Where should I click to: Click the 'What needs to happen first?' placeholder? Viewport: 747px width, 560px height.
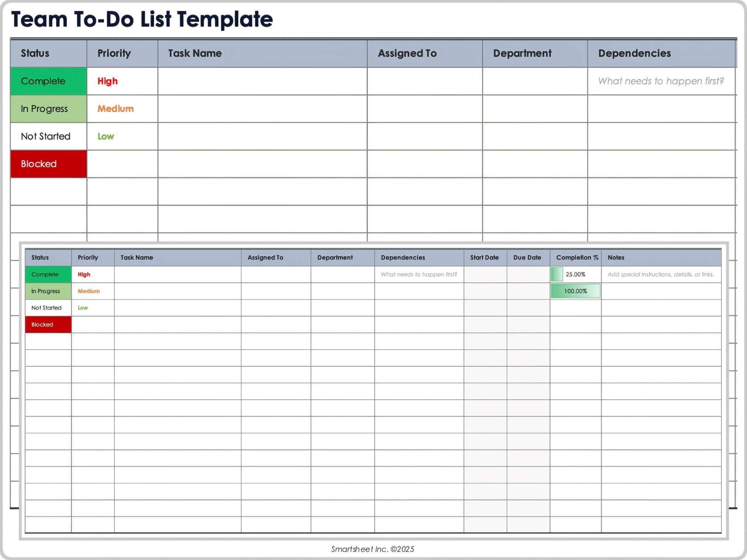point(661,81)
